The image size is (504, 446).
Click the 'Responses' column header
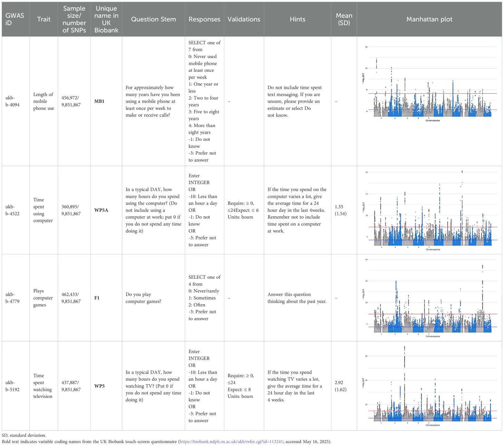pos(204,19)
